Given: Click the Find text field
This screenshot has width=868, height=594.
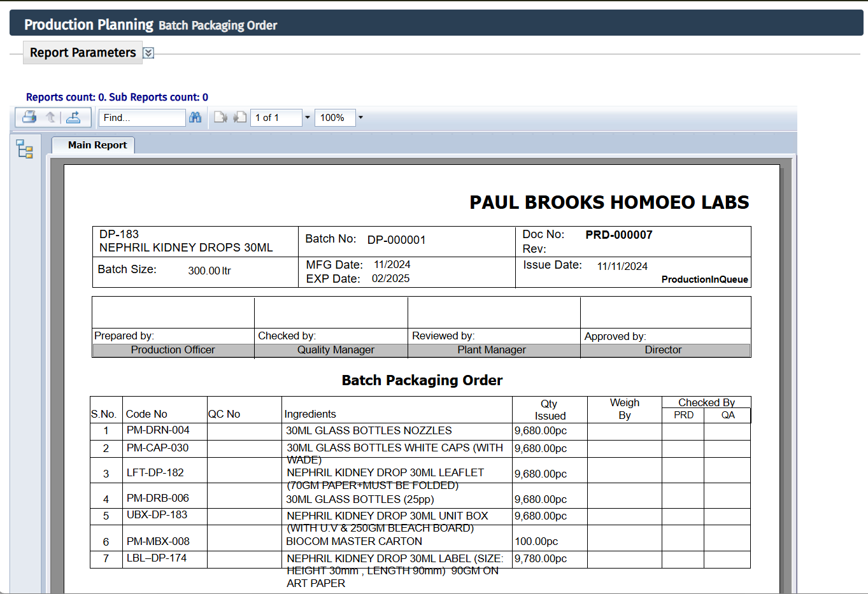Looking at the screenshot, I should (142, 118).
